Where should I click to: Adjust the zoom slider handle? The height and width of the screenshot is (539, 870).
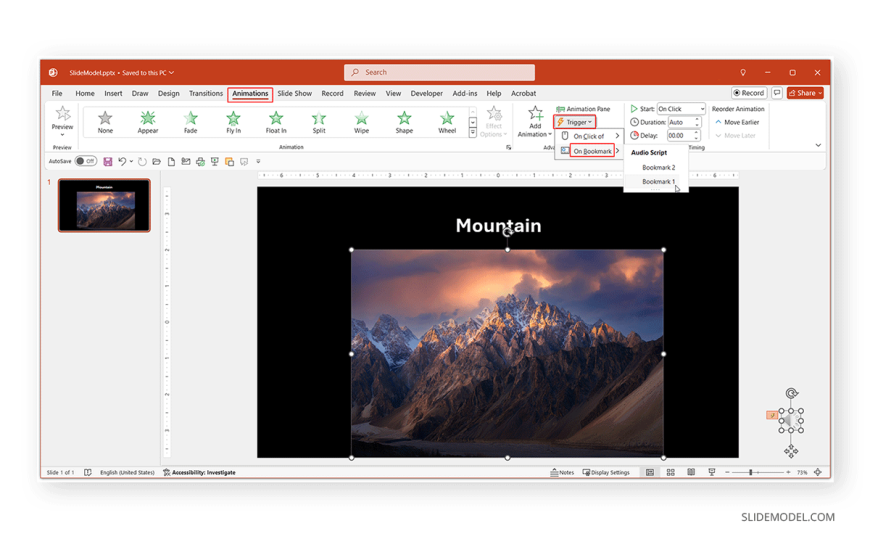point(750,472)
